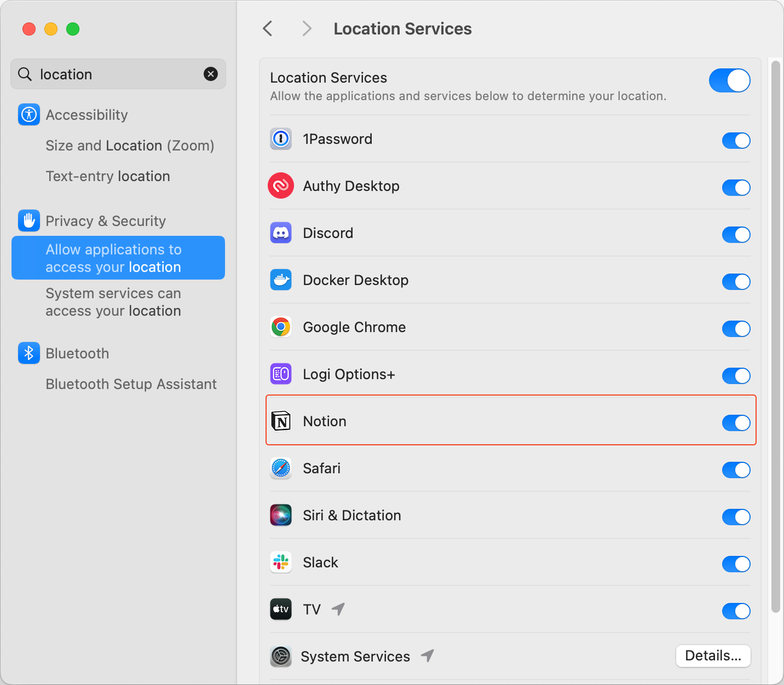The image size is (784, 685).
Task: Click the Docker Desktop whale icon
Action: coord(281,280)
